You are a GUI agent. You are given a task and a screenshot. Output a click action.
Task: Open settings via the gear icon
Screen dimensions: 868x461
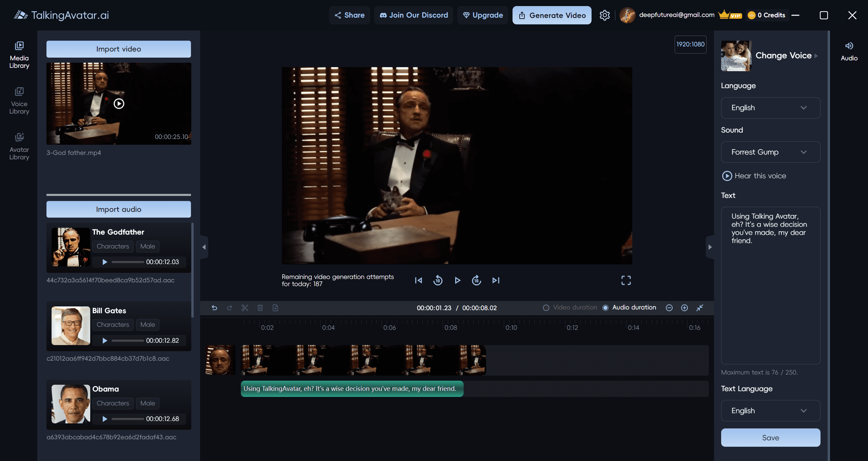[604, 15]
